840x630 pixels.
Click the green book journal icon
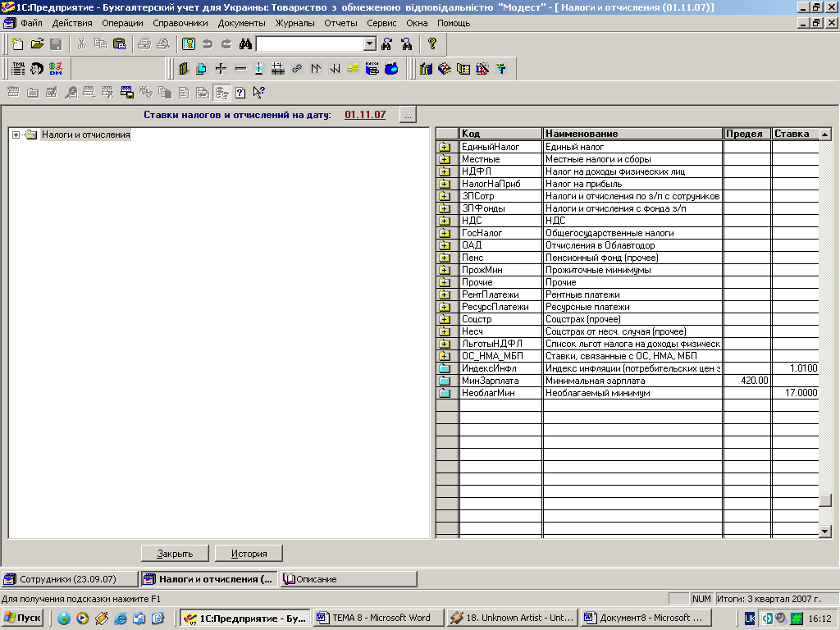(184, 69)
